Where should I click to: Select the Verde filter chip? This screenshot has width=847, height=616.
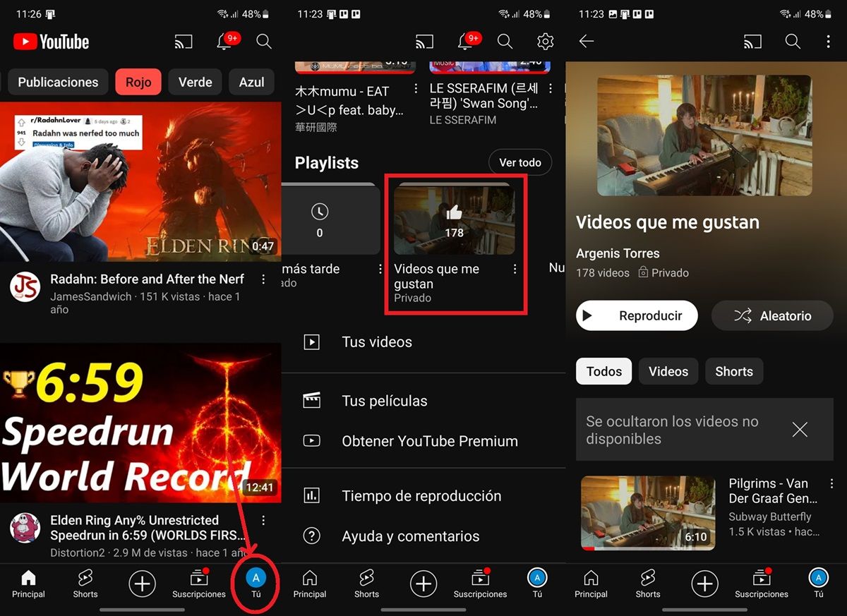tap(195, 82)
